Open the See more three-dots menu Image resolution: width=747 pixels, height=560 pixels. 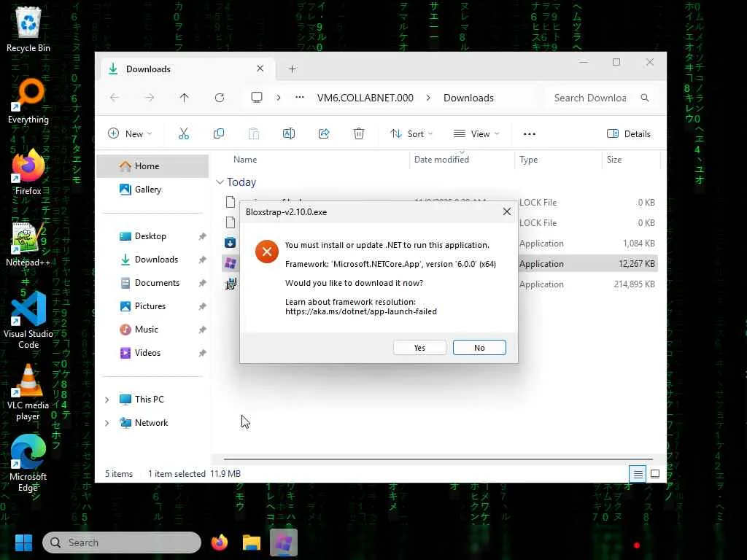pyautogui.click(x=530, y=134)
